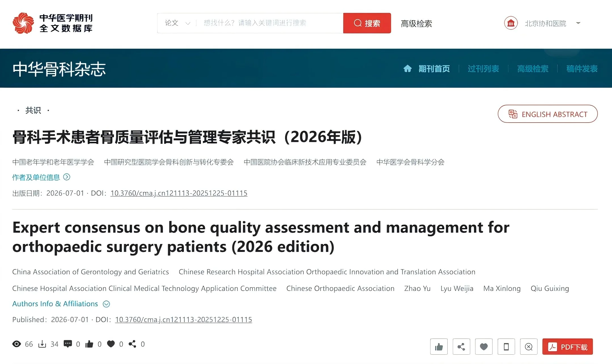The image size is (612, 364).
Task: Click the ENGLISH ABSTRACT button
Action: coord(548,114)
